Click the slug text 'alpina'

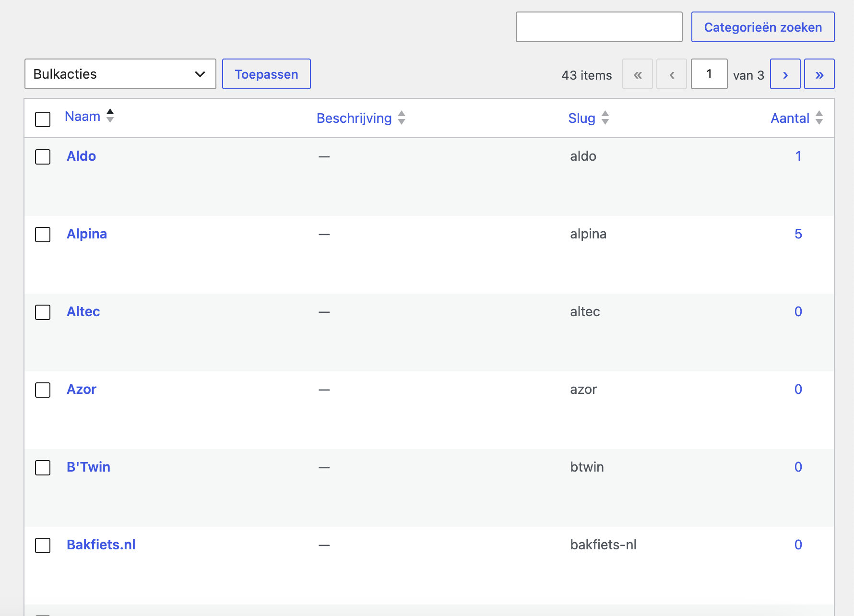588,234
